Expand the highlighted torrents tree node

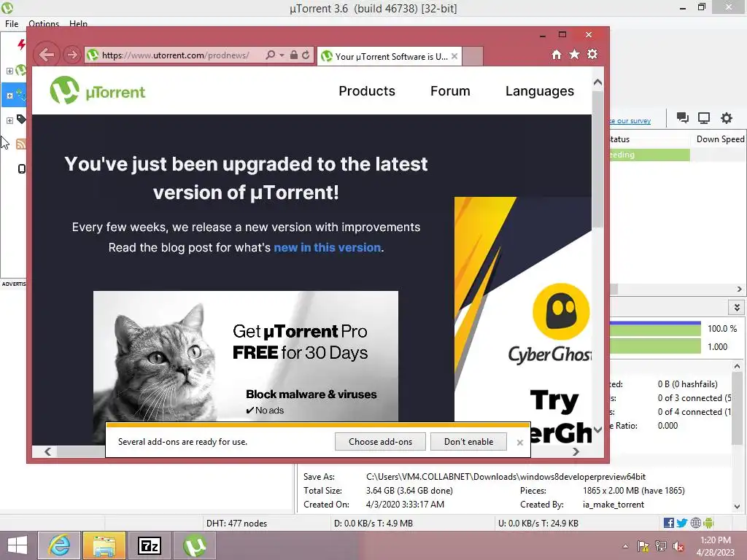(9, 96)
